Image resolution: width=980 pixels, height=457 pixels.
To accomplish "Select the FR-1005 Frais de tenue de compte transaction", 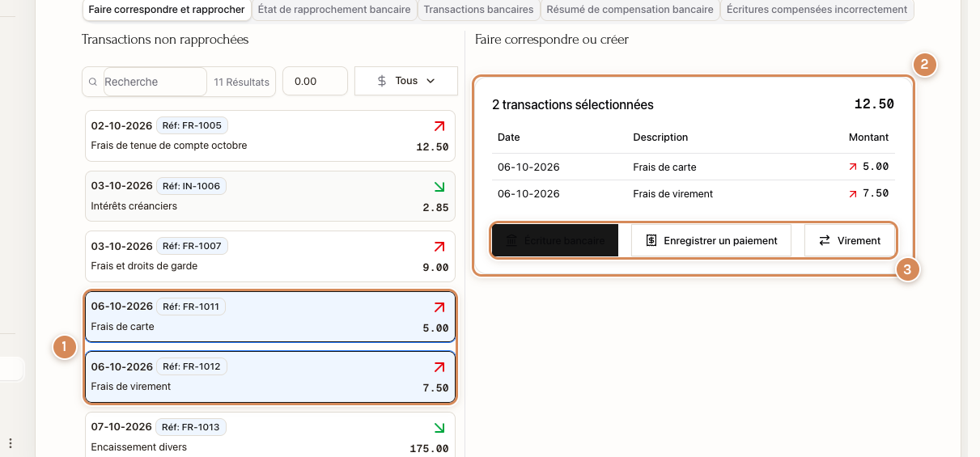I will click(x=270, y=136).
